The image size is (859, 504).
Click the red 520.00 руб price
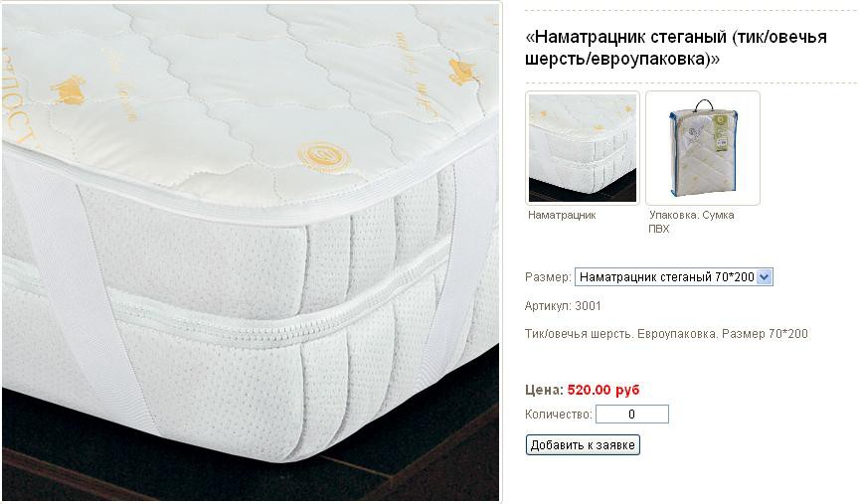click(x=603, y=390)
